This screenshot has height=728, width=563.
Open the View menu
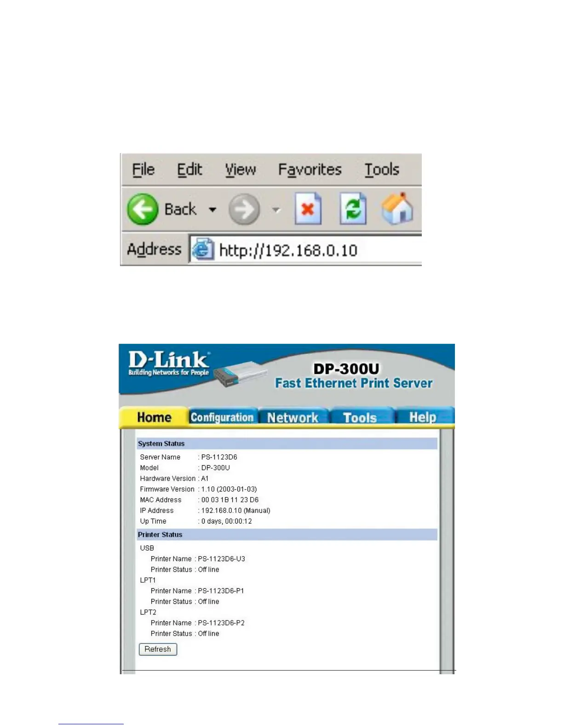240,170
